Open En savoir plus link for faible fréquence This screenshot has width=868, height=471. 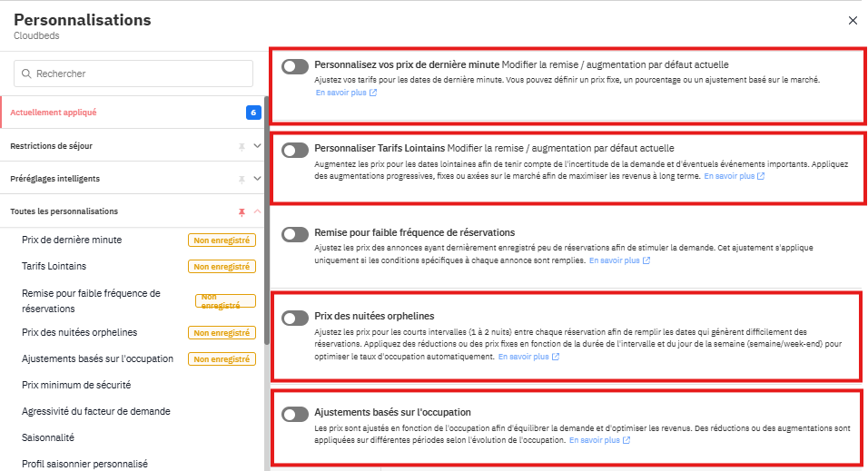[x=615, y=260]
